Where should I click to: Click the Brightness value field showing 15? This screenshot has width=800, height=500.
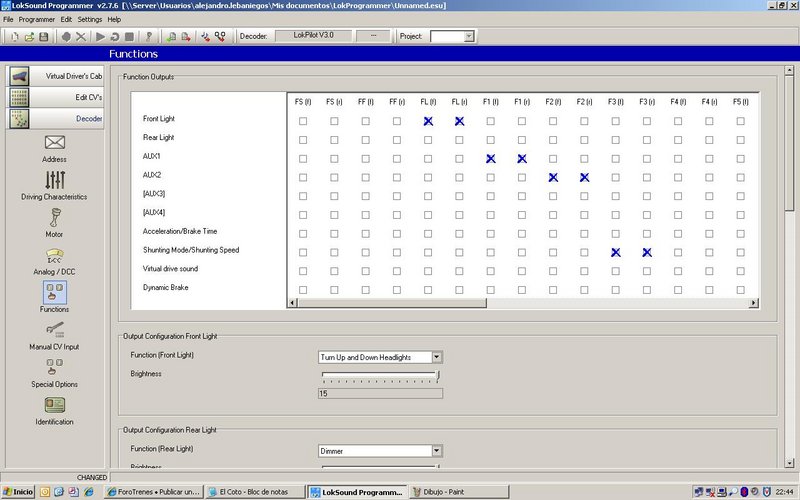[x=380, y=393]
